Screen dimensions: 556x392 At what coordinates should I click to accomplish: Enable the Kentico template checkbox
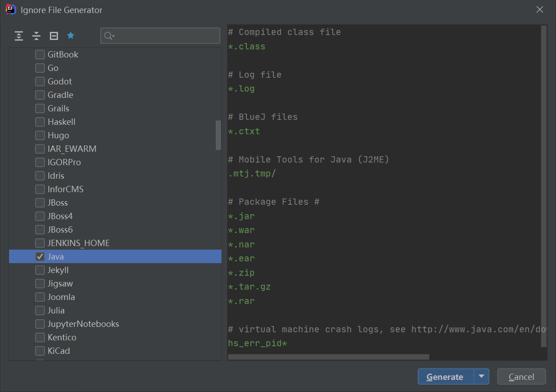point(40,337)
